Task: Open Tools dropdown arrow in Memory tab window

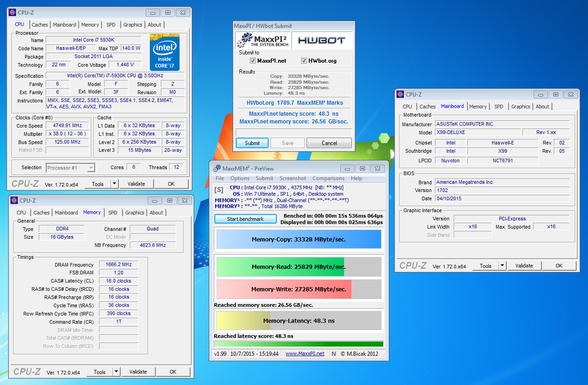Action: point(116,372)
